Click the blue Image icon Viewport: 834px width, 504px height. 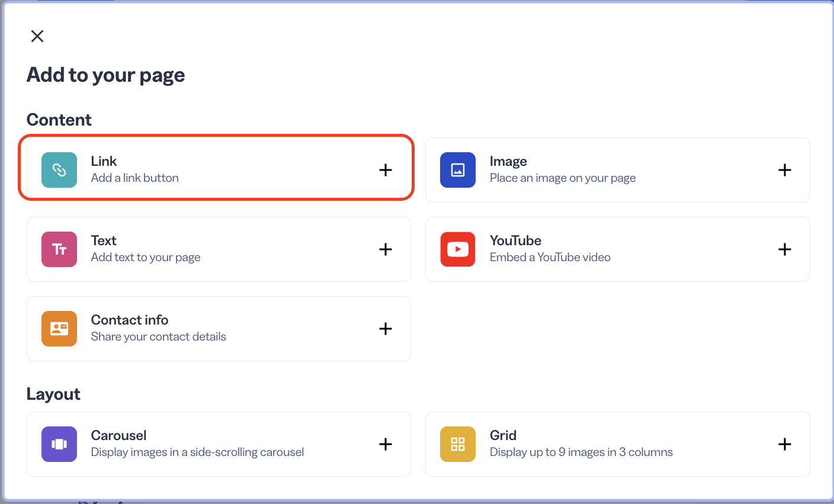click(x=457, y=170)
